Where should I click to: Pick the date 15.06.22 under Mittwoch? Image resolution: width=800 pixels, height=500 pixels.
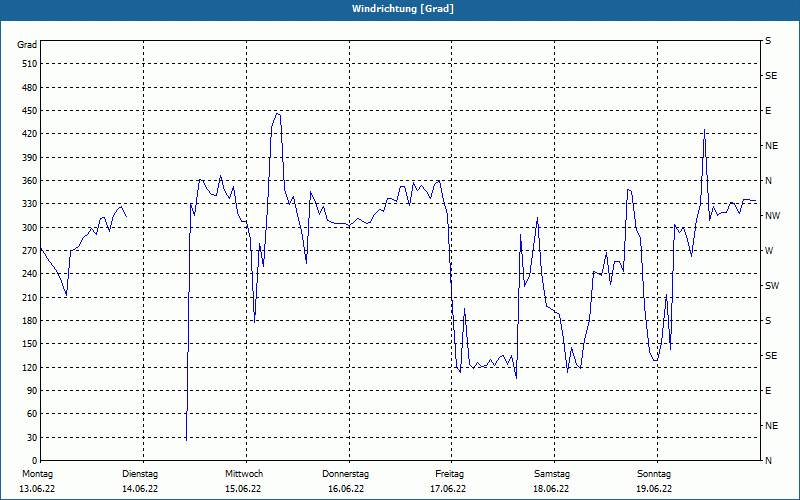click(243, 489)
